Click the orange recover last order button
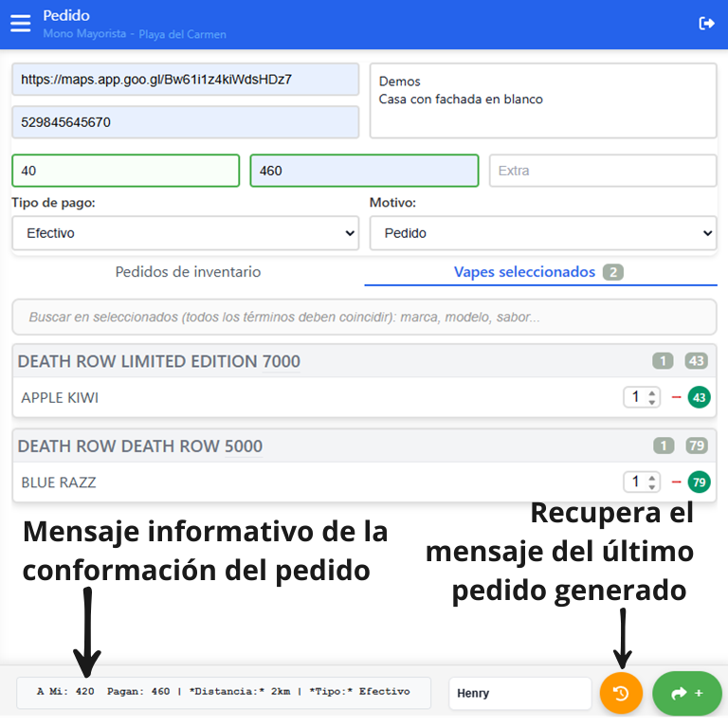Image resolution: width=728 pixels, height=728 pixels. [621, 693]
